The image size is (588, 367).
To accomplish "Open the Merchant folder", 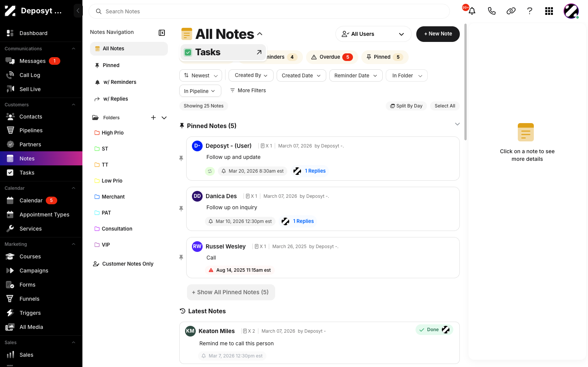I will 110,197.
